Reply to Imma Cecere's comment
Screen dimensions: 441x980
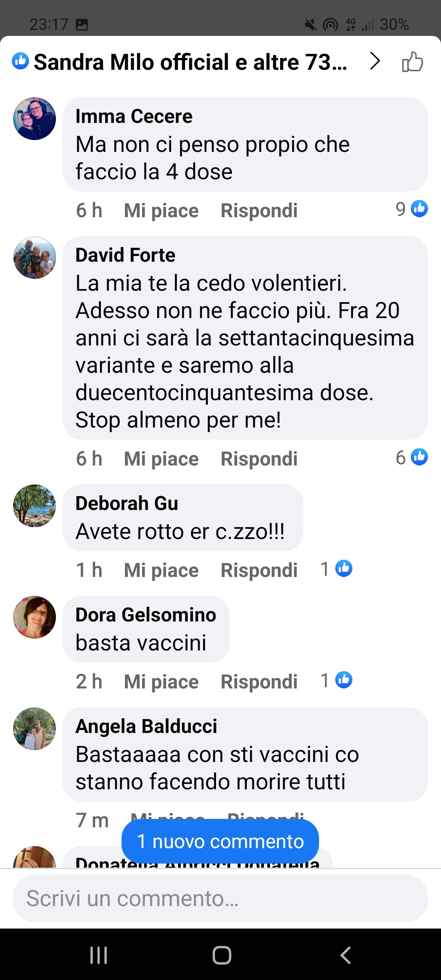pos(259,211)
